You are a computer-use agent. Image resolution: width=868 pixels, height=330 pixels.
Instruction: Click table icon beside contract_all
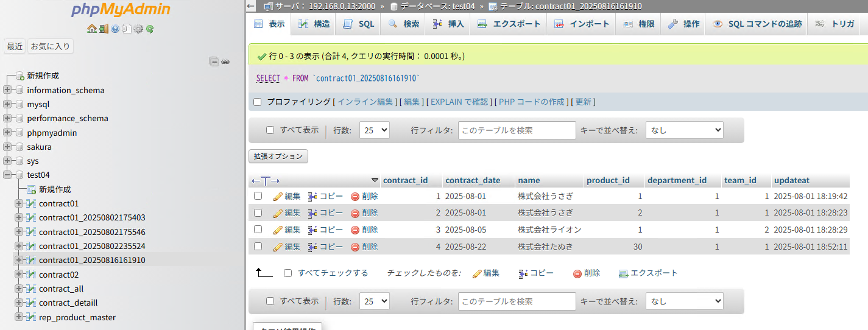pyautogui.click(x=32, y=289)
